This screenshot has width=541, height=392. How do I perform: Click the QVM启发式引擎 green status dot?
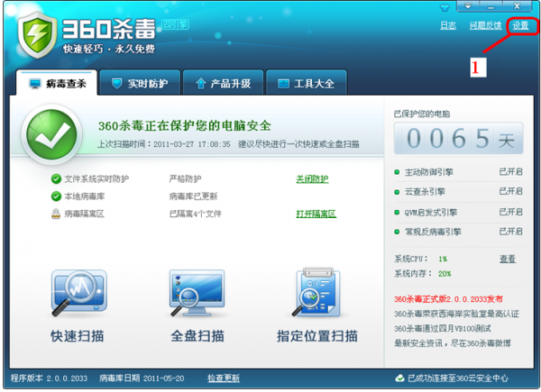397,212
